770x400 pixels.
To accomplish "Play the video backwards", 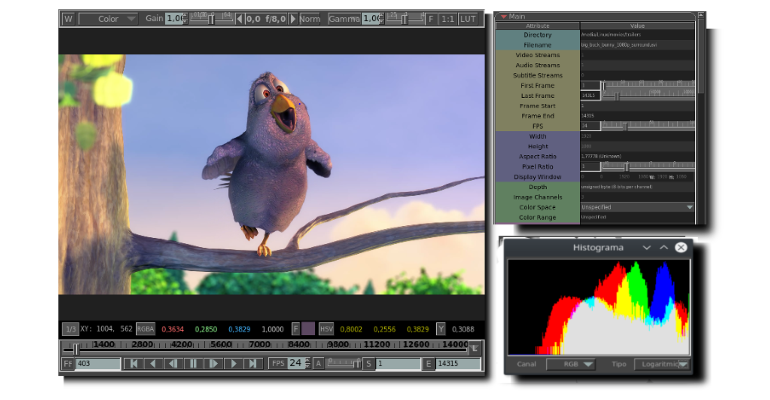I will [x=154, y=364].
